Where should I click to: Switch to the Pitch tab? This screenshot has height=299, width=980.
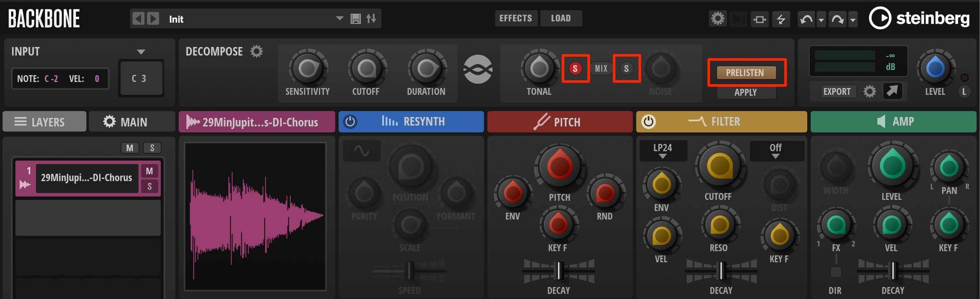pyautogui.click(x=560, y=122)
